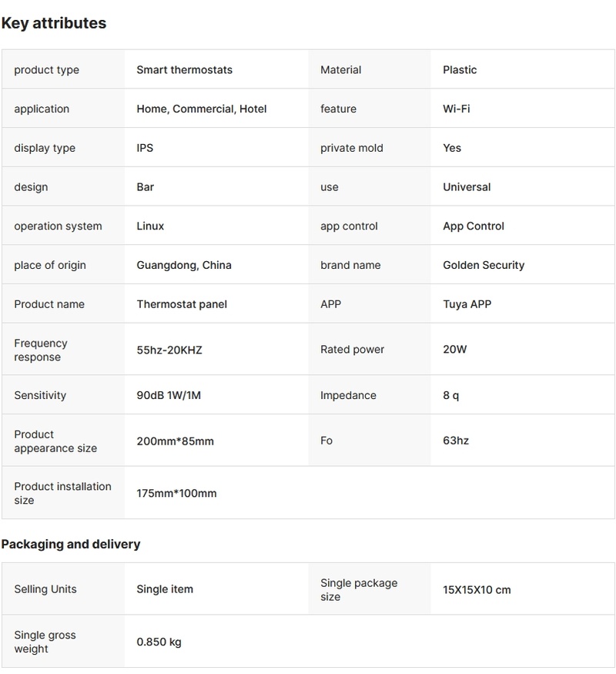Click the private mold label

[351, 148]
